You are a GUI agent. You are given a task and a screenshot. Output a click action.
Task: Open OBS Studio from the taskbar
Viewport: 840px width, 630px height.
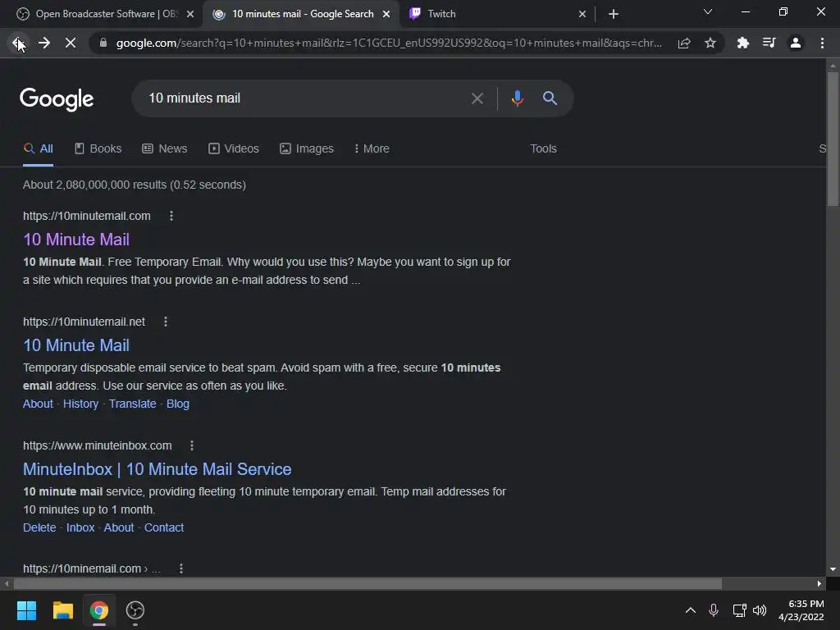(x=135, y=610)
